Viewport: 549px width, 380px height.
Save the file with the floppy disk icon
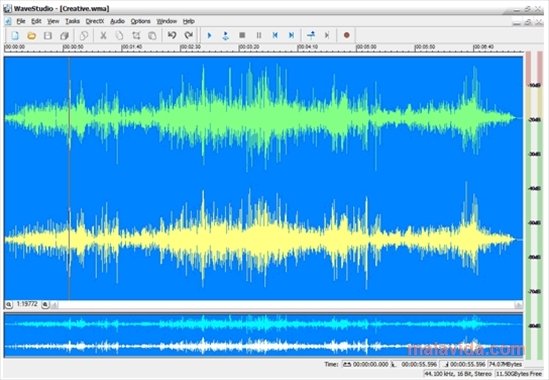tap(48, 35)
